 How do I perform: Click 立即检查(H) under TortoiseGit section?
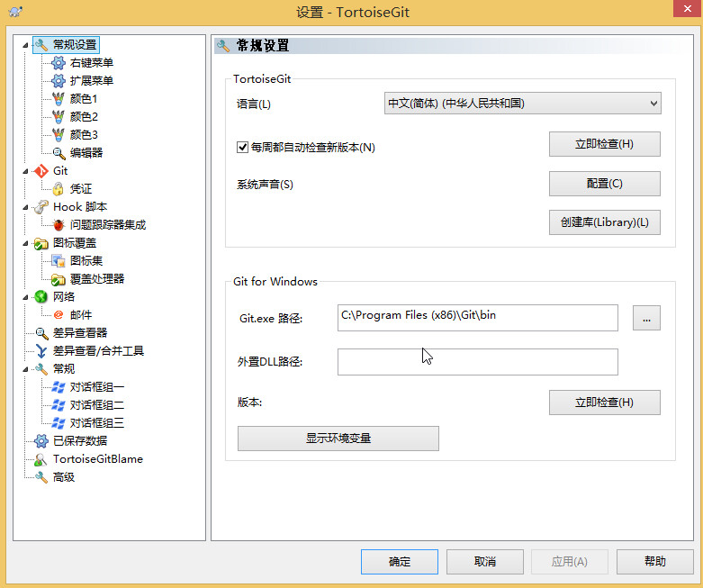coord(604,144)
